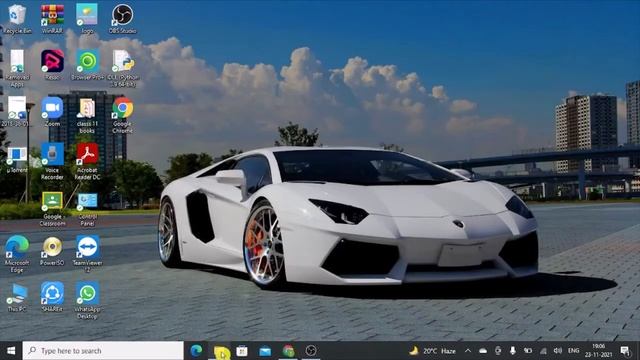Open the notification Action Center
The width and height of the screenshot is (640, 360).
click(x=625, y=351)
